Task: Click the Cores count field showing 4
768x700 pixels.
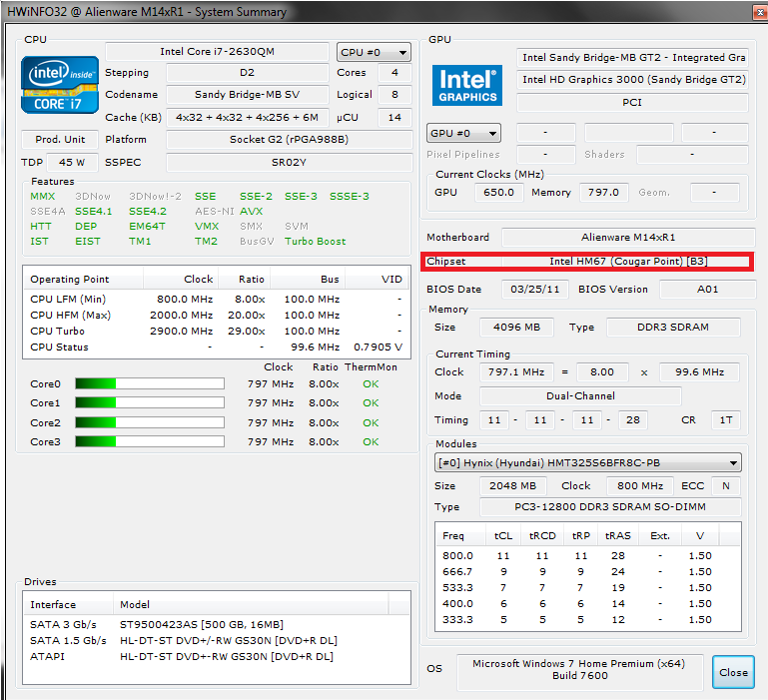Action: (x=394, y=73)
